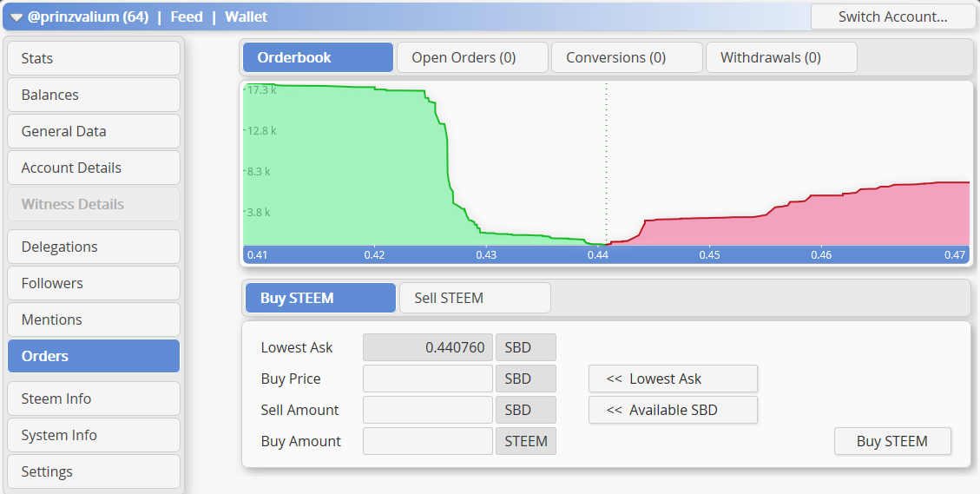This screenshot has height=494, width=980.
Task: Submit order with the Buy STEEM button
Action: pos(892,441)
